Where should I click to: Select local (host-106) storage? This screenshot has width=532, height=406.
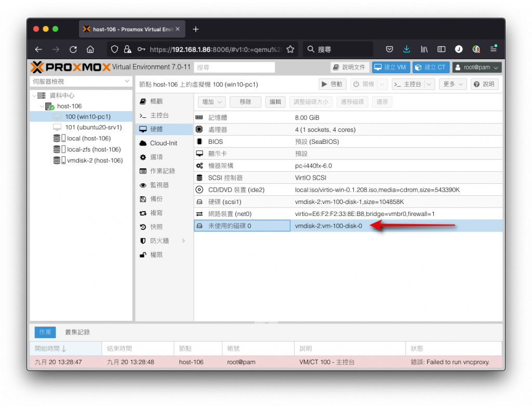click(82, 139)
